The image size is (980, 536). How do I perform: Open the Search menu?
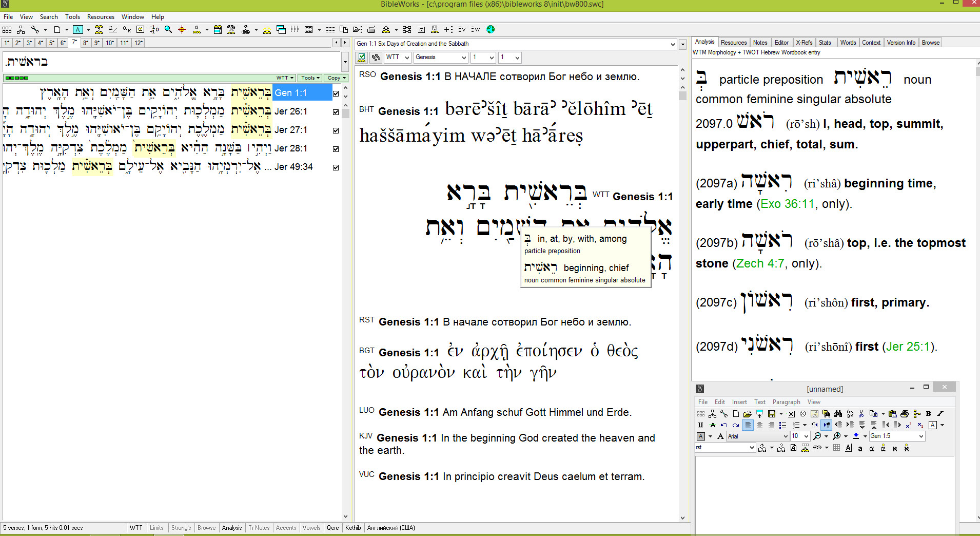49,17
